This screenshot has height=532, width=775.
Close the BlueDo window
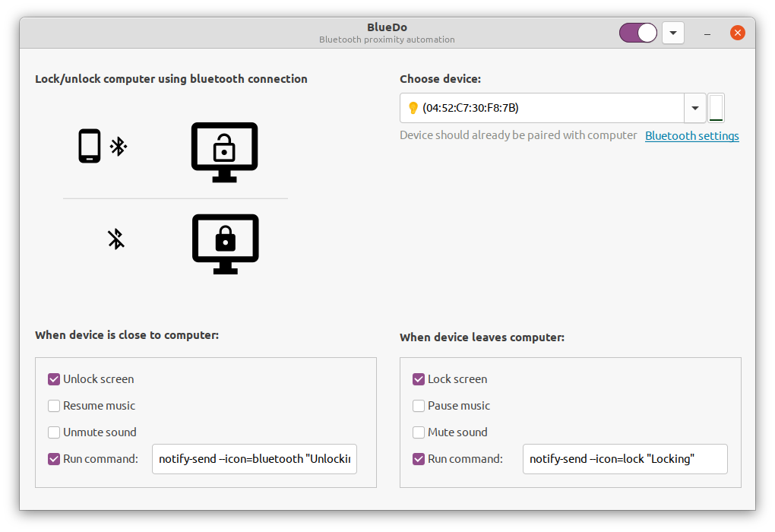pyautogui.click(x=738, y=33)
